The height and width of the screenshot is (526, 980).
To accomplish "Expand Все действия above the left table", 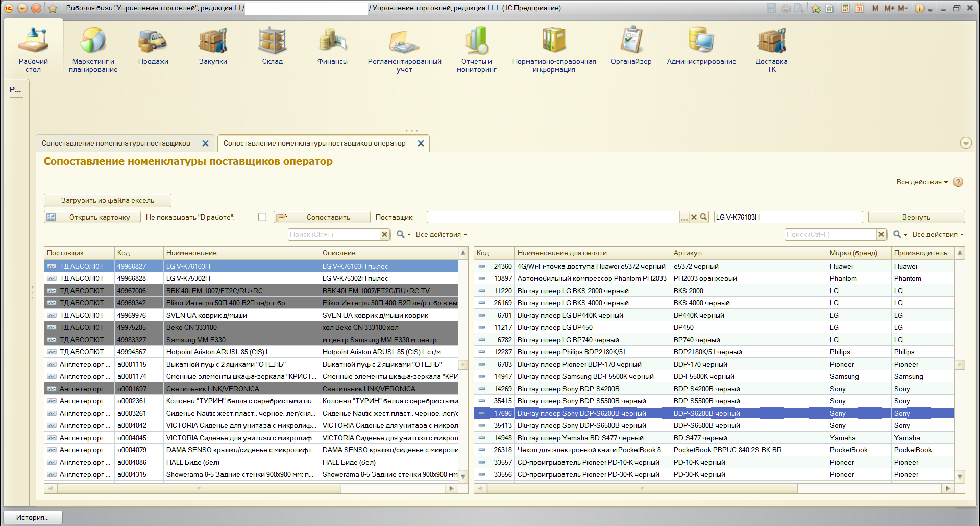I will pos(441,235).
